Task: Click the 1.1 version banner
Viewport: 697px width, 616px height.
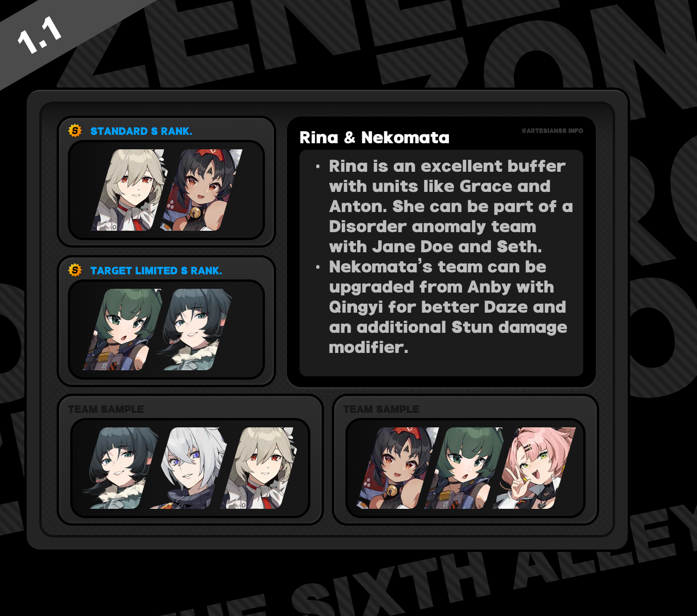Action: tap(40, 36)
